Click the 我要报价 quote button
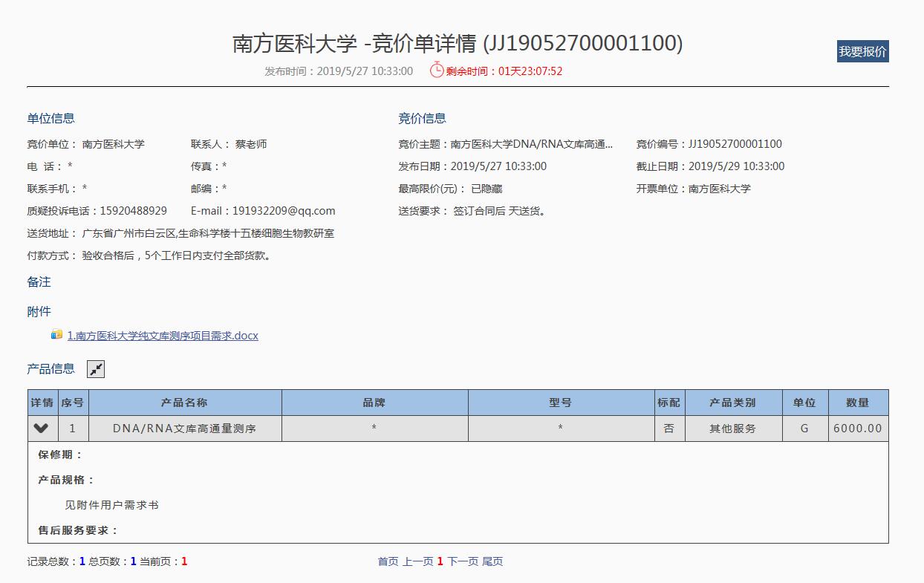The height and width of the screenshot is (583, 924). click(862, 51)
